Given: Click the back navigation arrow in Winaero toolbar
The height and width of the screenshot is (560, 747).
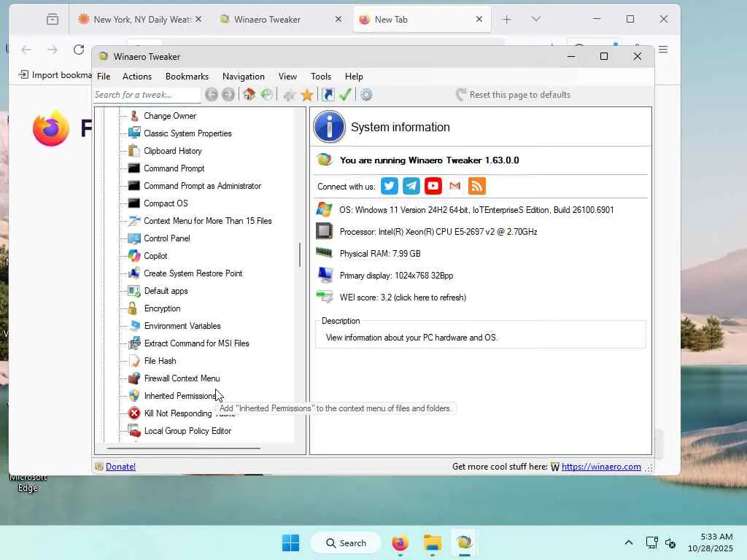Looking at the screenshot, I should click(x=212, y=95).
